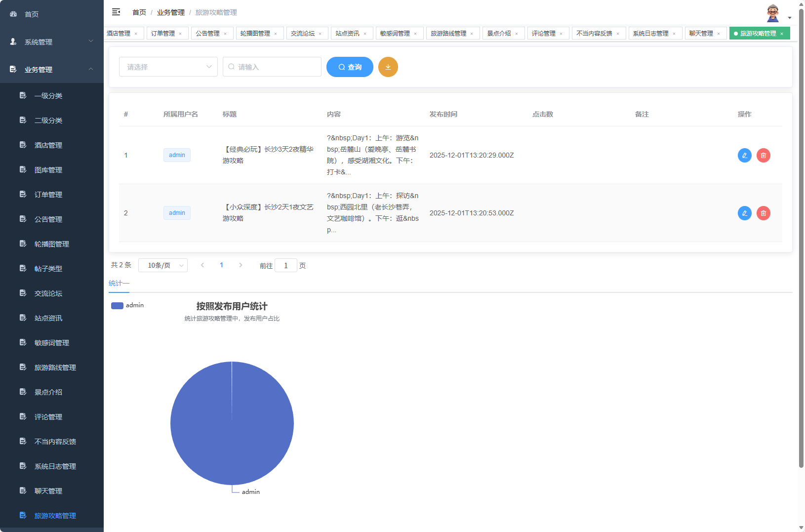Click the 查询 search button
Screen dimensions: 805x532
[x=350, y=67]
